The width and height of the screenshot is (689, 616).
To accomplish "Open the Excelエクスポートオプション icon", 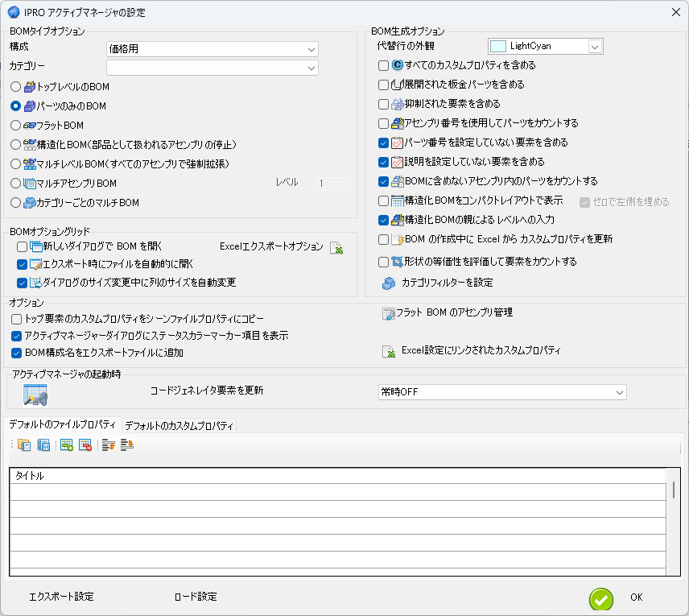I will point(337,247).
